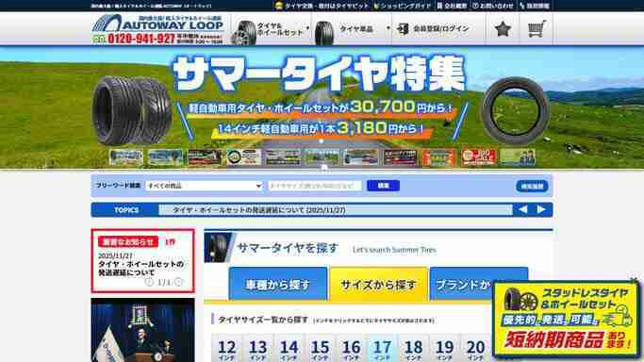Open the すべての商品 category dropdown
The height and width of the screenshot is (362, 644).
204,186
